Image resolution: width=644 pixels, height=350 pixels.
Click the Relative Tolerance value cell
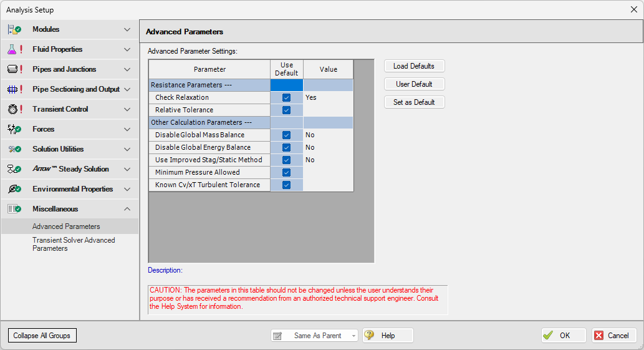[328, 110]
